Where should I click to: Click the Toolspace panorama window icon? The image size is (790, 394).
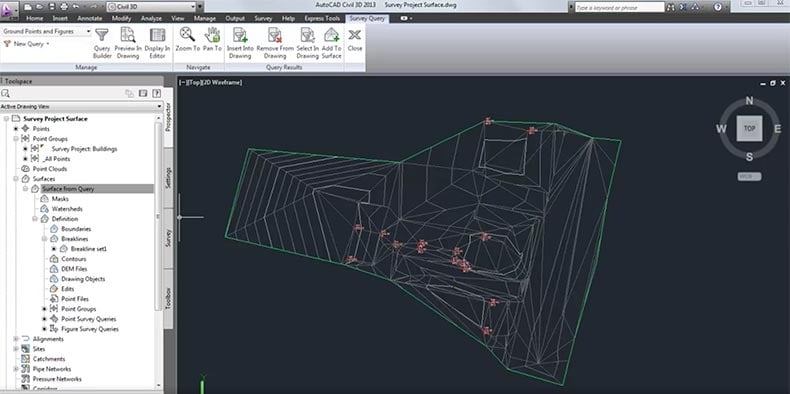tap(143, 93)
